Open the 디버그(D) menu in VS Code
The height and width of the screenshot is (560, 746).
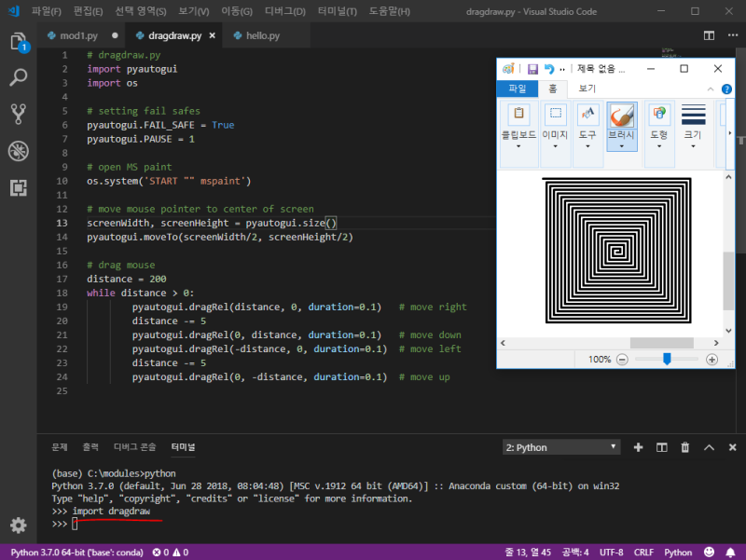click(x=284, y=11)
